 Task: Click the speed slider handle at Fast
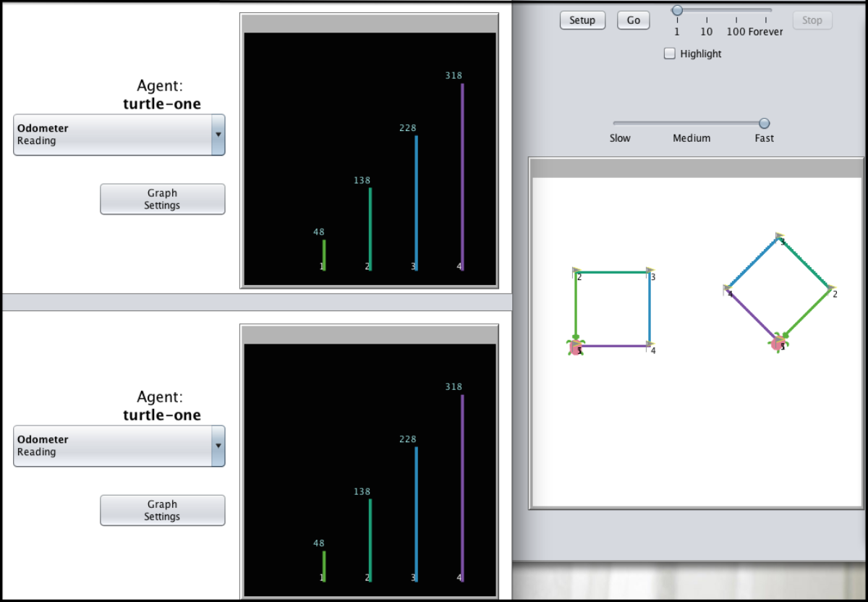point(765,123)
